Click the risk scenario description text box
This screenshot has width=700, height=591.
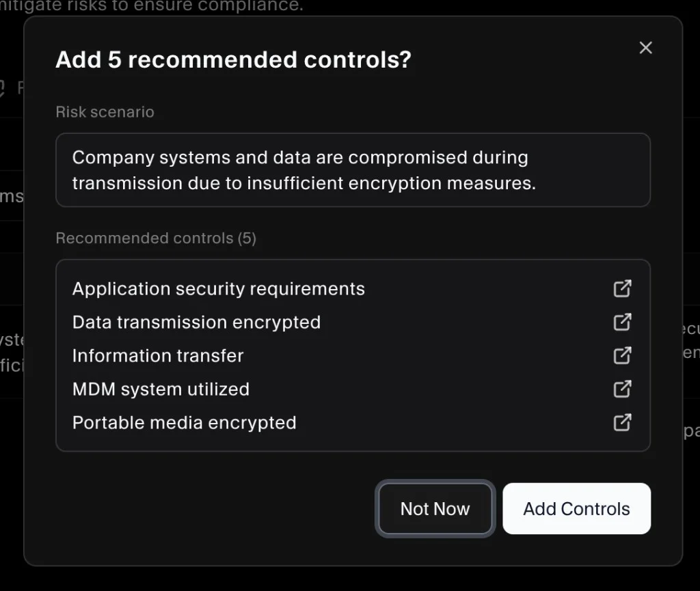tap(353, 170)
